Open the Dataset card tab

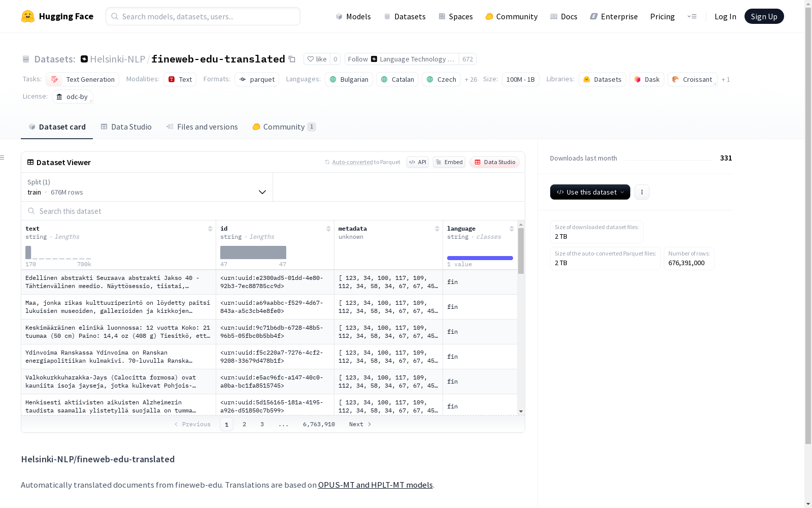click(x=57, y=126)
